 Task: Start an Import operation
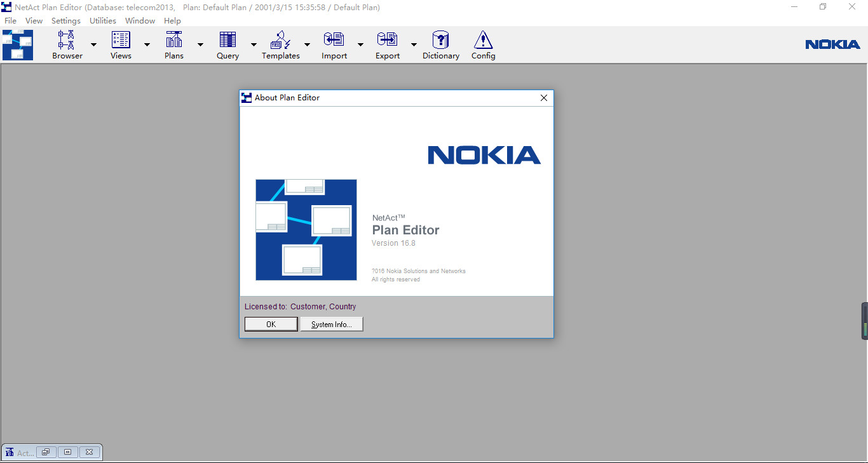334,43
